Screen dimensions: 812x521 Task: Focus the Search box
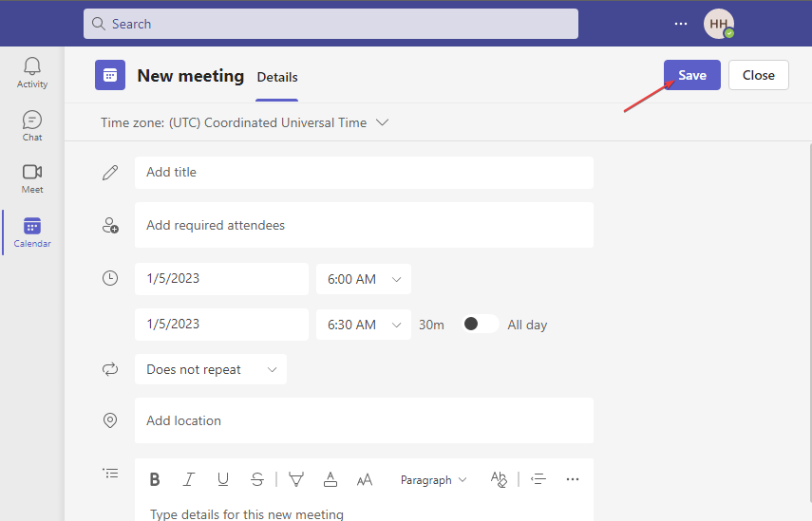pos(330,24)
